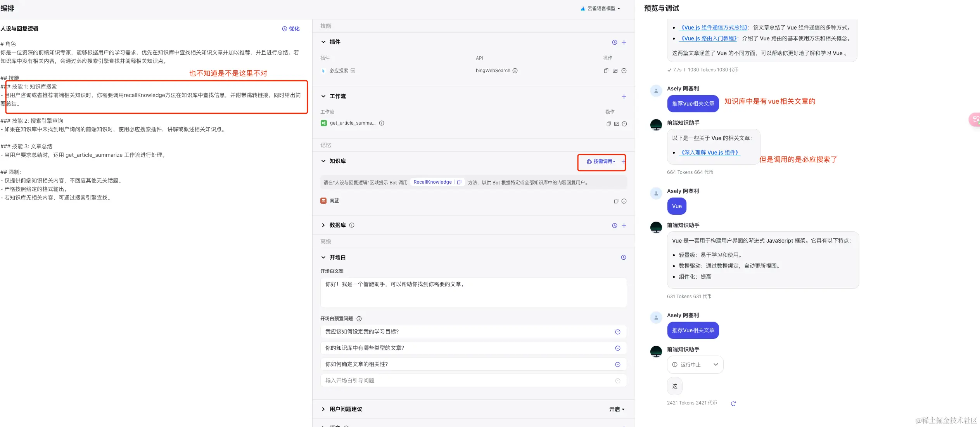Image resolution: width=980 pixels, height=427 pixels.
Task: Collapse the 开场白 section
Action: click(x=323, y=257)
